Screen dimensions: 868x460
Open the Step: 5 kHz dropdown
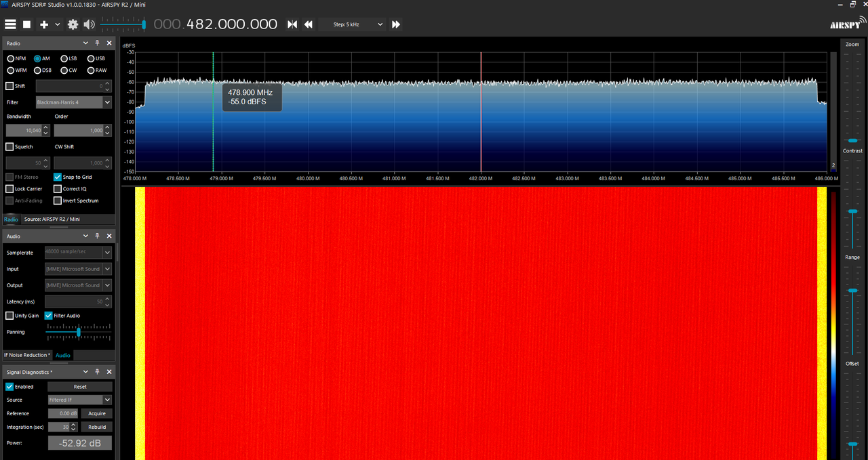[x=352, y=24]
